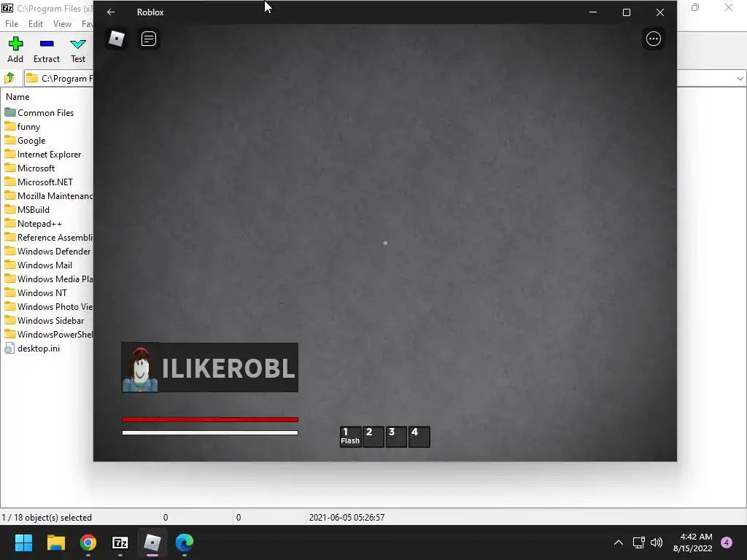Click the back arrow in Roblox title bar

click(x=111, y=12)
